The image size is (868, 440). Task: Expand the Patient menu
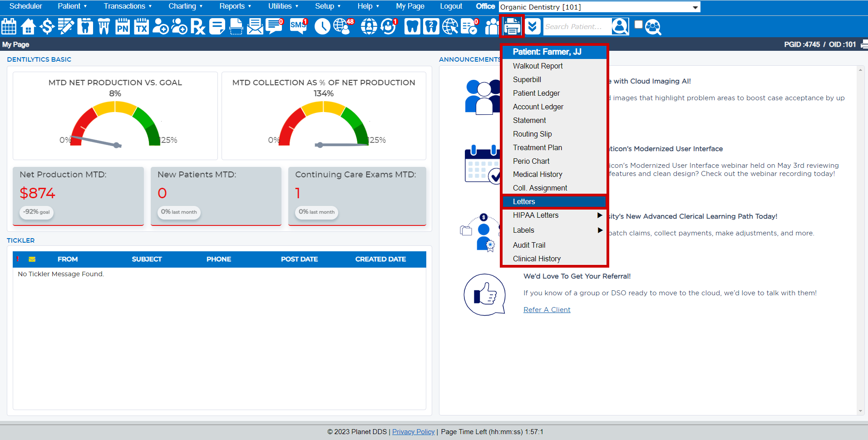pos(72,6)
